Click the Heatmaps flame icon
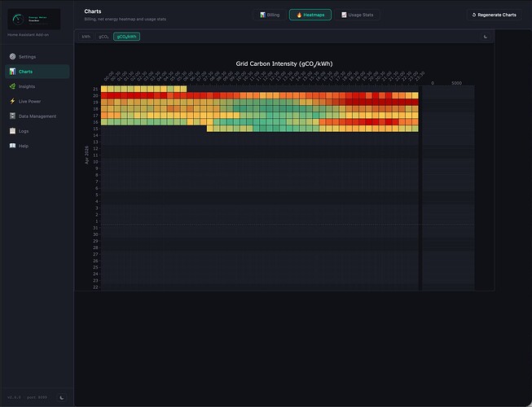Image resolution: width=532 pixels, height=407 pixels. coord(299,15)
